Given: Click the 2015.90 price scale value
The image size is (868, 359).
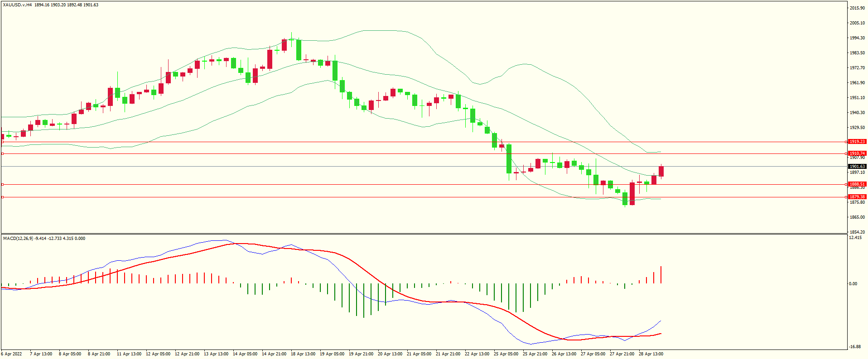Looking at the screenshot, I should (857, 8).
